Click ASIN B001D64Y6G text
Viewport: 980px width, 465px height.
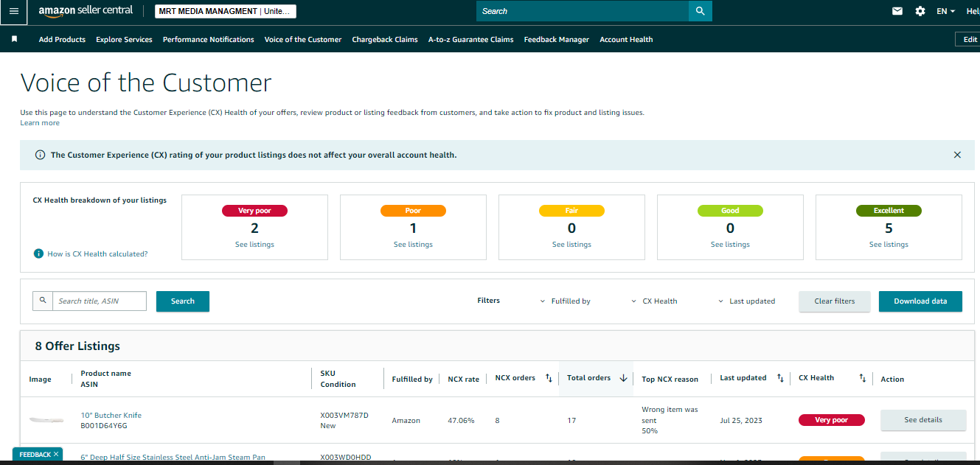[x=104, y=426]
